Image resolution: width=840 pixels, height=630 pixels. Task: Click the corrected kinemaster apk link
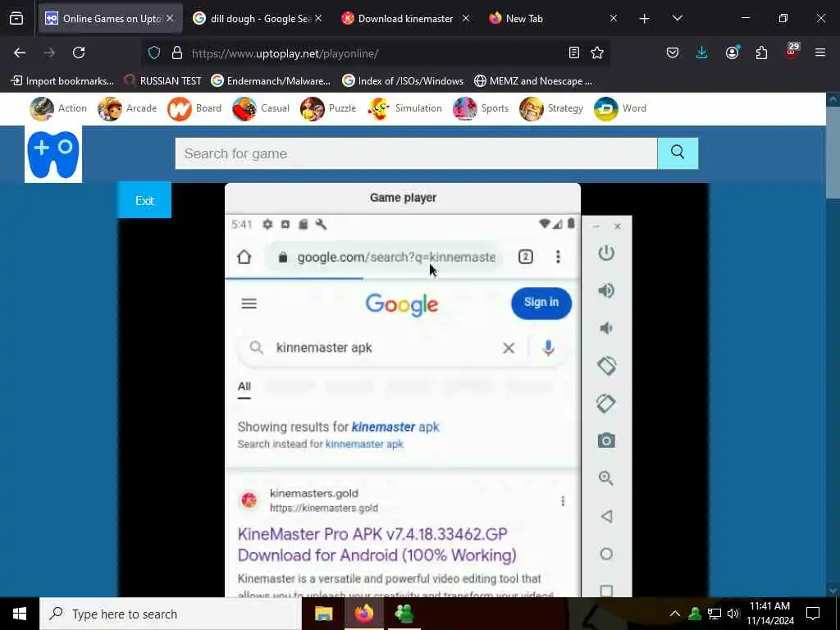click(x=395, y=427)
